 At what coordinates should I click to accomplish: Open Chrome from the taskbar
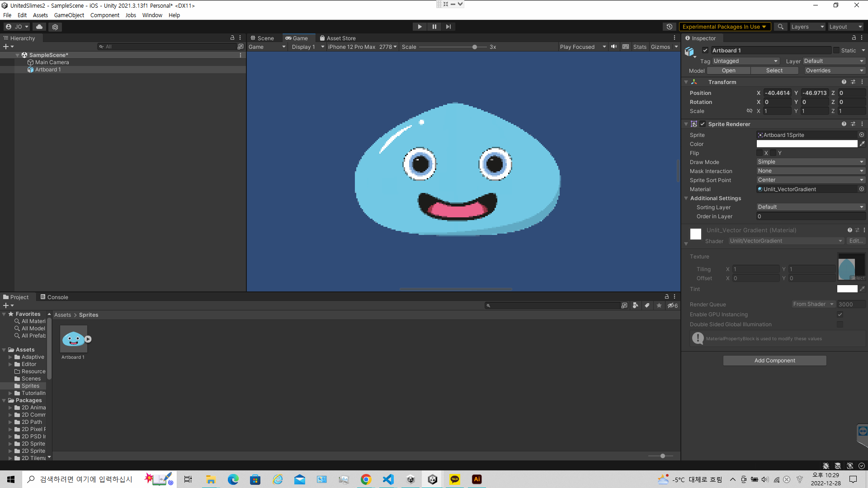(x=366, y=479)
